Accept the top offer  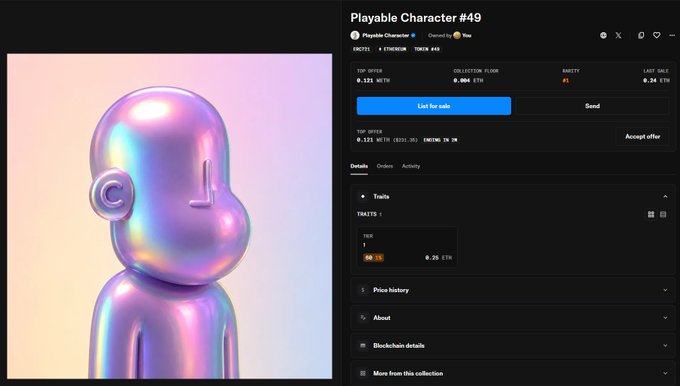(642, 137)
